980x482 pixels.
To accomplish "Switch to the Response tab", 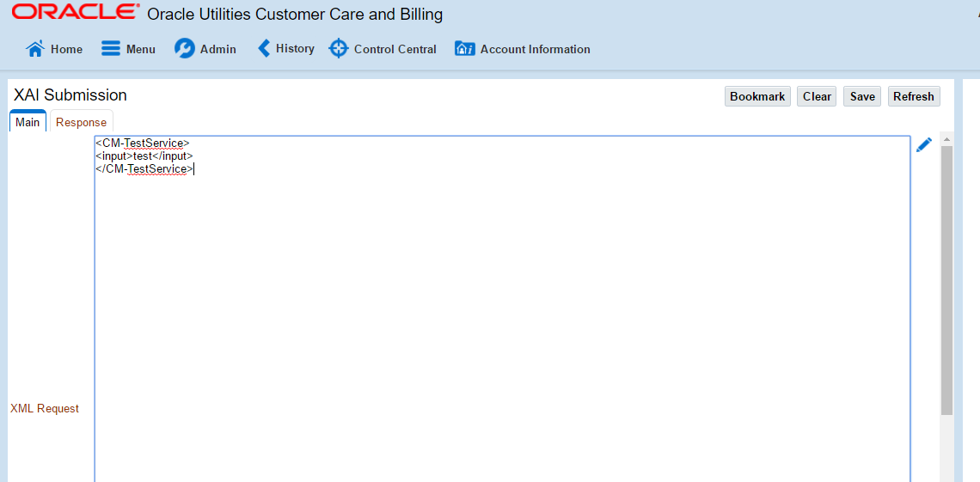I will point(82,122).
